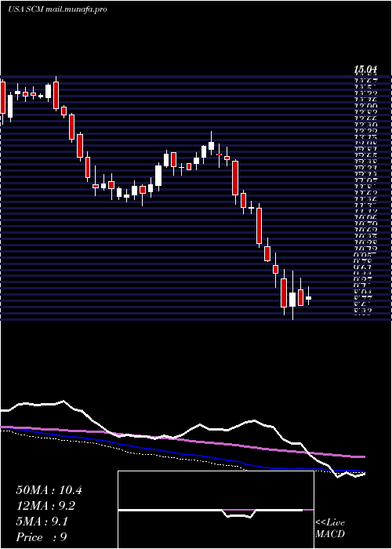Click the last candlestick on the chart
This screenshot has height=549, width=392.
click(x=308, y=296)
